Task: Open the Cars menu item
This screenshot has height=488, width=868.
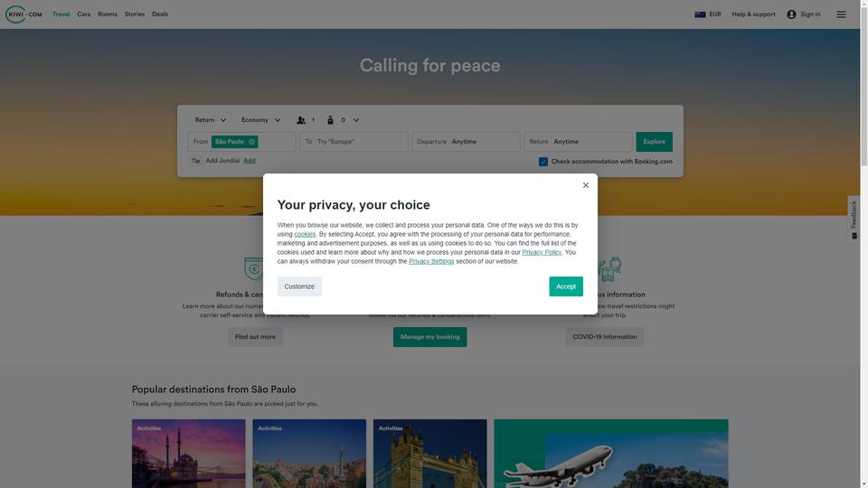Action: coord(83,14)
